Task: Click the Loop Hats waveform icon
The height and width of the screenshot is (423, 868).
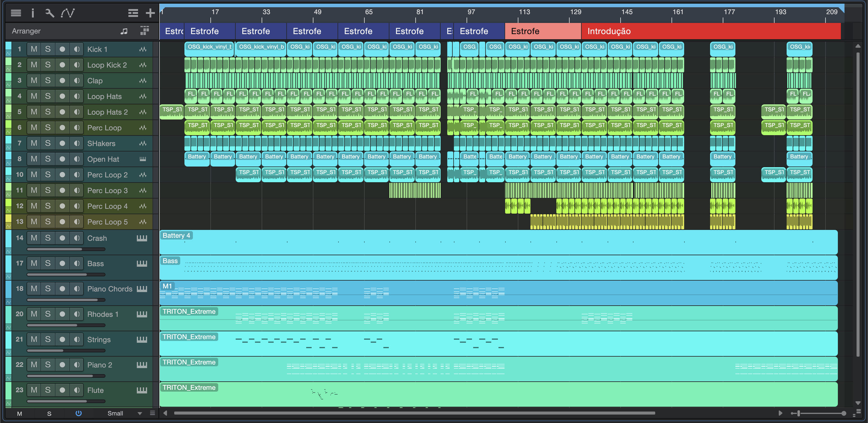Action: [143, 96]
